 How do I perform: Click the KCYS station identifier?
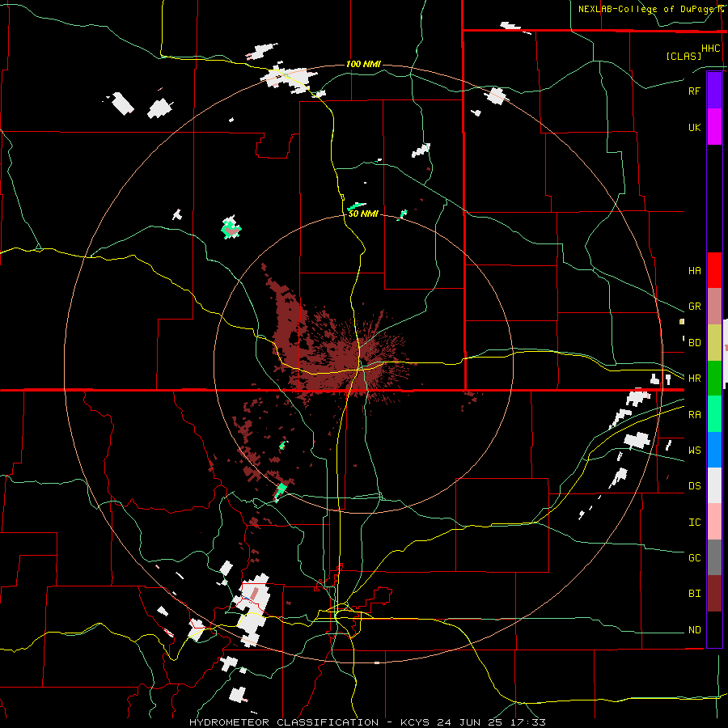coord(415,722)
